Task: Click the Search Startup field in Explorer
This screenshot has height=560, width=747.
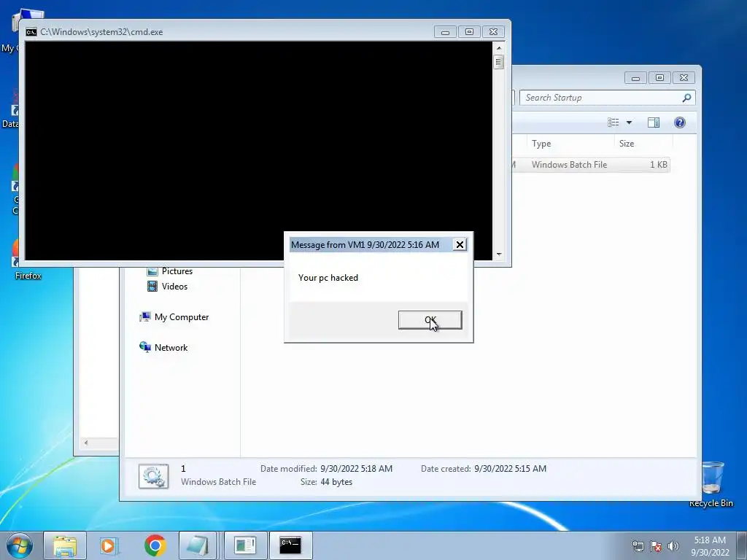Action: pos(607,98)
